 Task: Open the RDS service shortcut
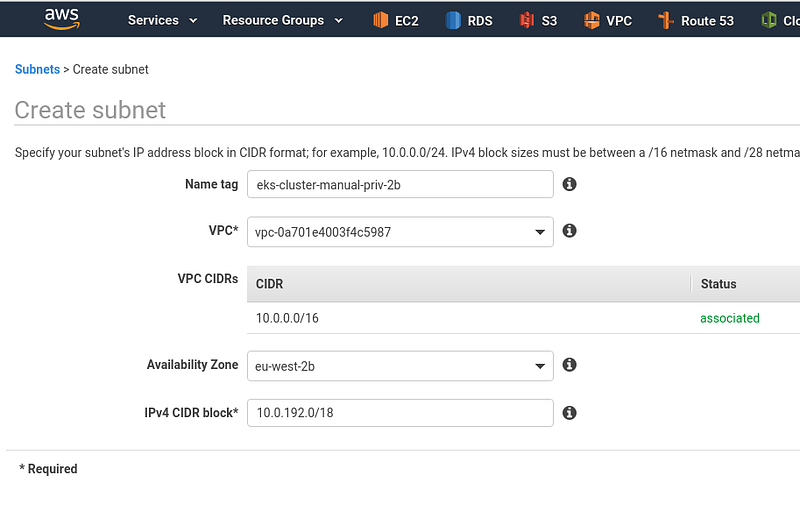point(469,20)
